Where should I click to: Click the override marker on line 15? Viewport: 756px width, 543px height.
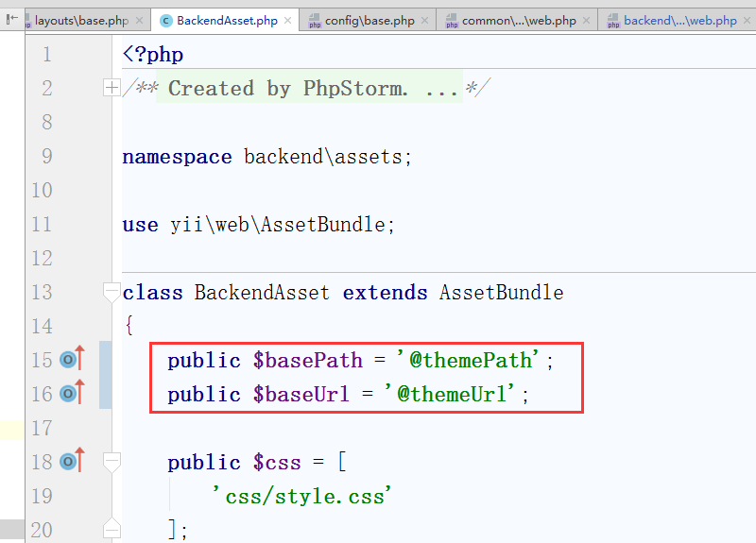coord(73,359)
